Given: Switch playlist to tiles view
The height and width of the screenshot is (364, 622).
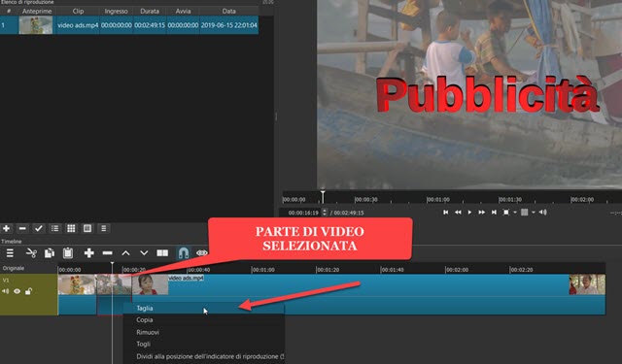Looking at the screenshot, I should point(87,228).
